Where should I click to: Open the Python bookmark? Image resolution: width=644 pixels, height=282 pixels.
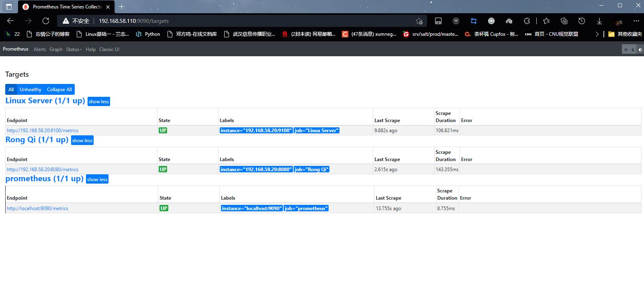(x=148, y=34)
